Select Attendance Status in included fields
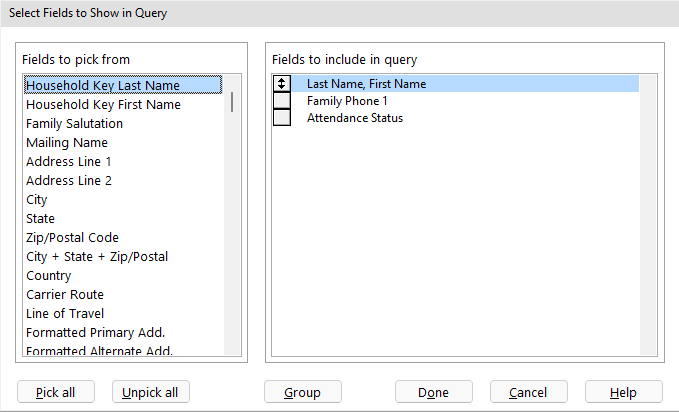 point(354,118)
